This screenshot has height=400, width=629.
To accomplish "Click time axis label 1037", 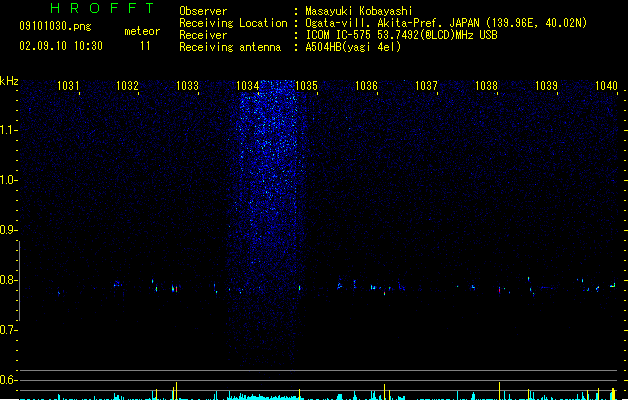I will 426,86.
